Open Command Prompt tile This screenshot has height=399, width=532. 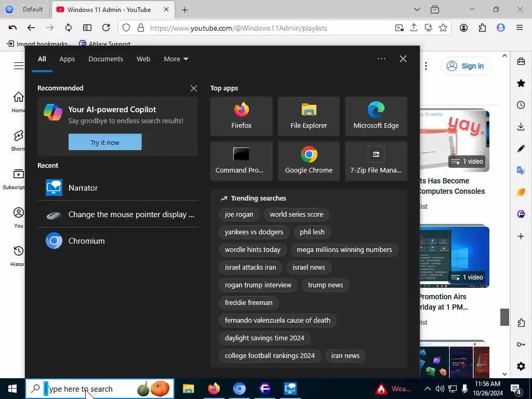click(241, 161)
